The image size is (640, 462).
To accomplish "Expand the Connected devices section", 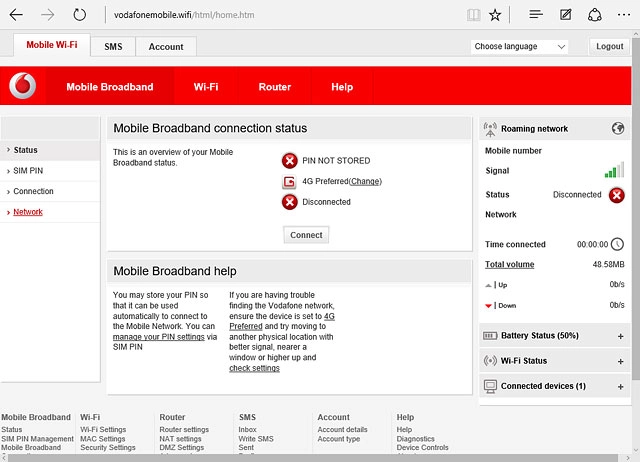I will (x=620, y=386).
